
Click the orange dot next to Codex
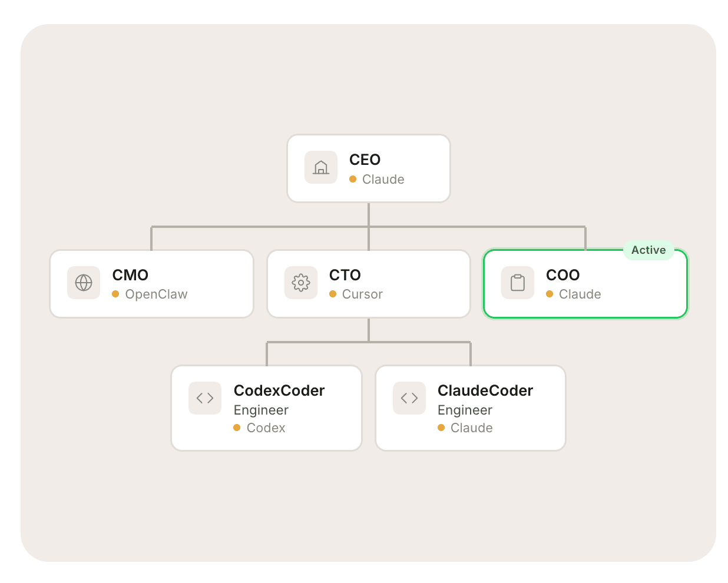point(237,428)
